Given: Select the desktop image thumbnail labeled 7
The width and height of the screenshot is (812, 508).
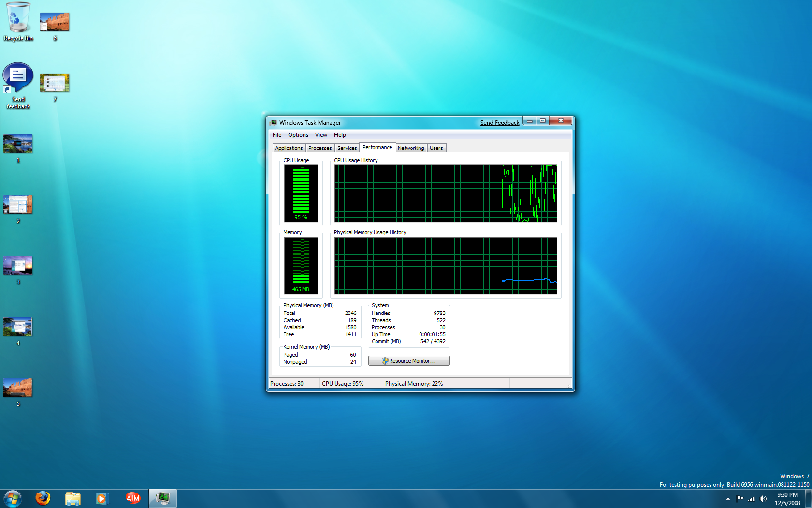Looking at the screenshot, I should [55, 83].
